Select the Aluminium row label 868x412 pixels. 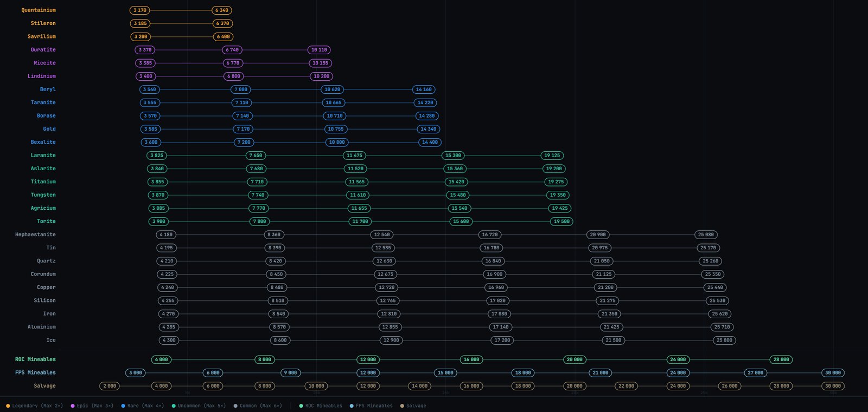pyautogui.click(x=42, y=327)
